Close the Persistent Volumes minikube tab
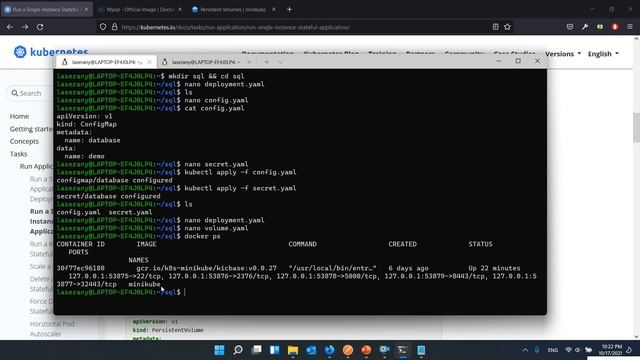 click(x=273, y=9)
